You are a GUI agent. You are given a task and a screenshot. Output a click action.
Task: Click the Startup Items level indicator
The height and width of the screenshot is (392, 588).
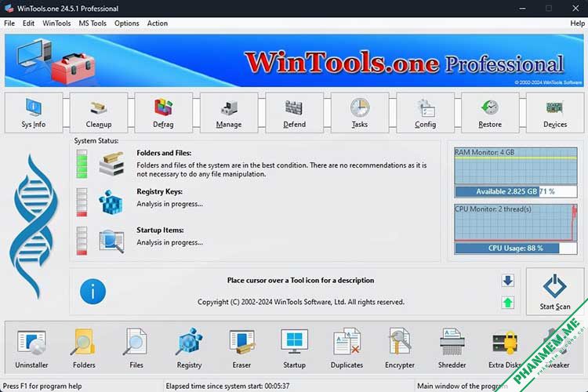coord(82,241)
